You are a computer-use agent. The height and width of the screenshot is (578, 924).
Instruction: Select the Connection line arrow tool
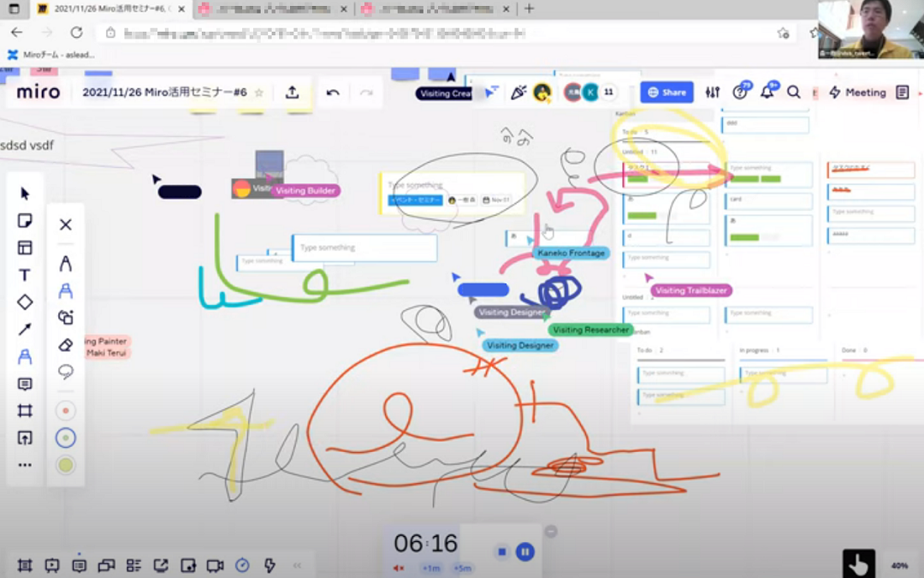tap(25, 329)
